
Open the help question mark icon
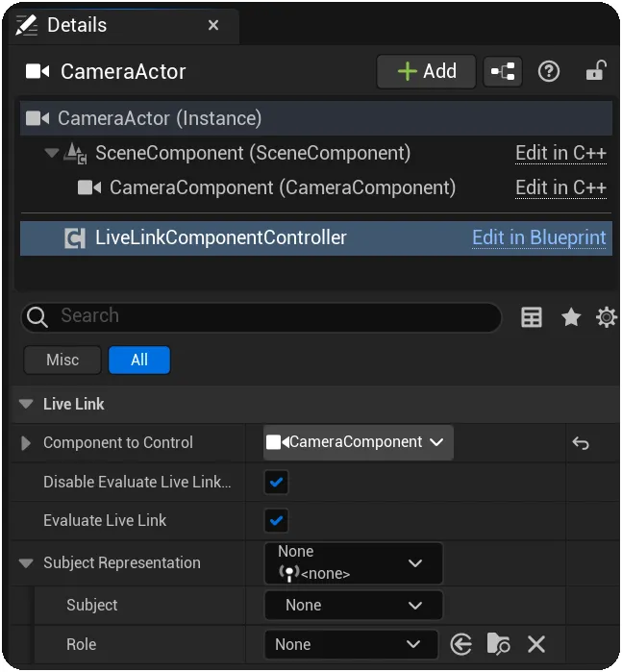point(548,71)
